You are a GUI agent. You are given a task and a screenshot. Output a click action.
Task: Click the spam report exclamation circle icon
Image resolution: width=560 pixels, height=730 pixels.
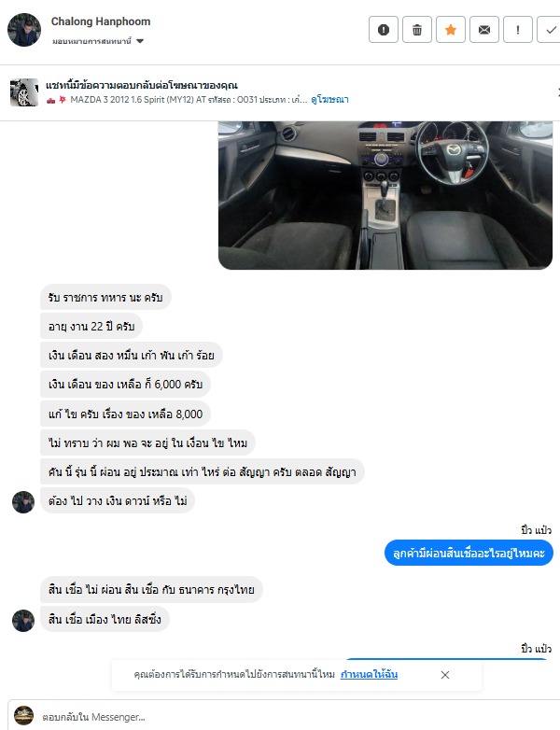(x=383, y=30)
